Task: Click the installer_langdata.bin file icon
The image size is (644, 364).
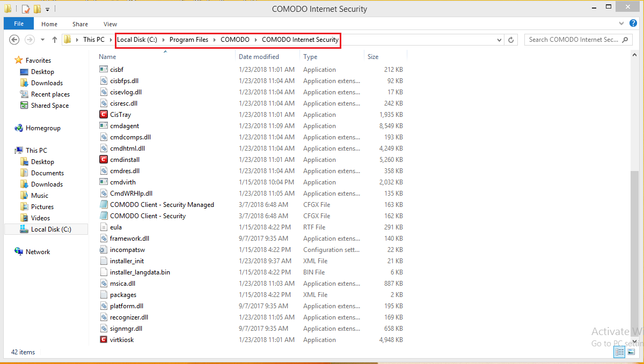Action: 104,272
